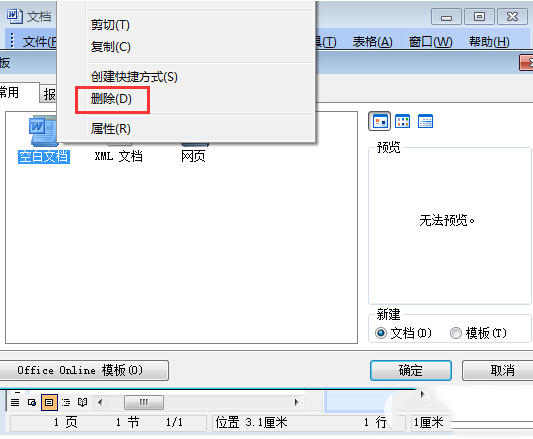This screenshot has height=439, width=533.
Task: Close the templates dialog with red X
Action: click(527, 63)
